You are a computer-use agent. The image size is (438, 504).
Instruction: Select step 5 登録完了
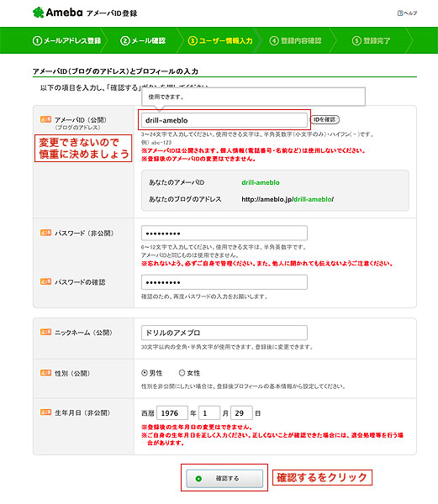coord(371,41)
